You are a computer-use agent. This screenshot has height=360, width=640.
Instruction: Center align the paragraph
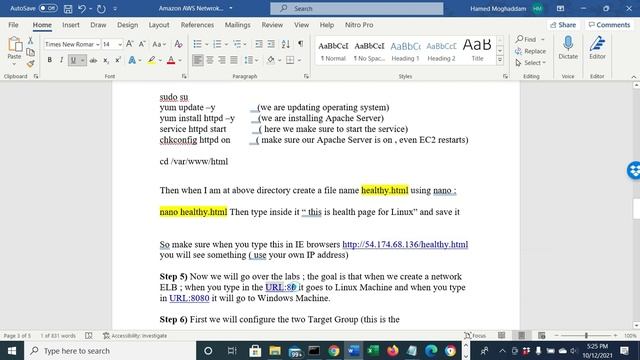click(210, 60)
